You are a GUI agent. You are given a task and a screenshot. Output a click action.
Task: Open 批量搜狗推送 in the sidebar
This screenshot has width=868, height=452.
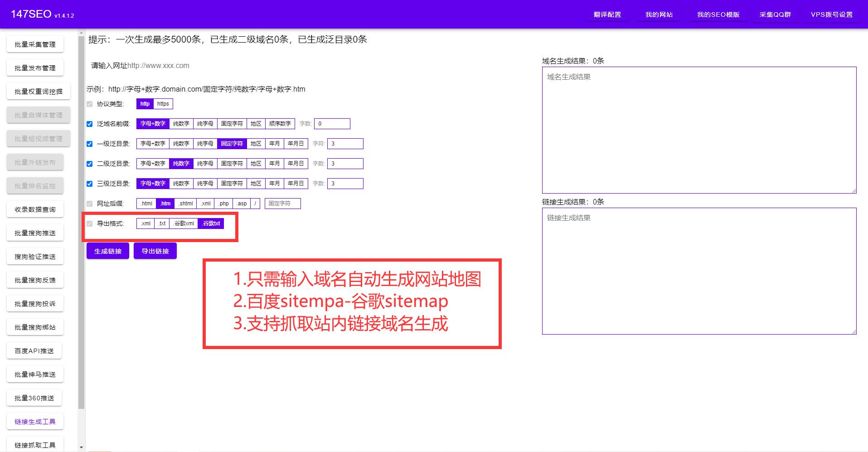coord(35,233)
